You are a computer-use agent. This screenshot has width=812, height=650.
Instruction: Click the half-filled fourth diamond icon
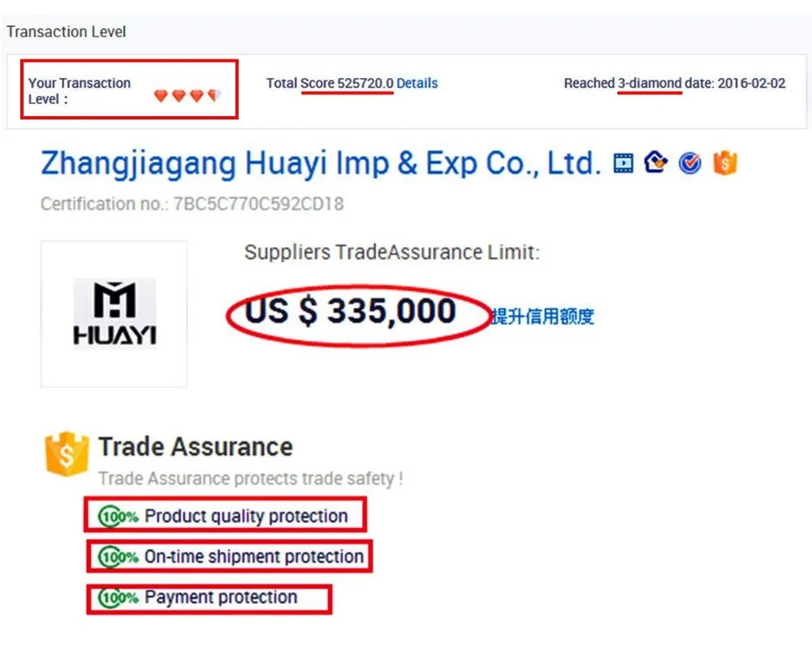pyautogui.click(x=214, y=96)
